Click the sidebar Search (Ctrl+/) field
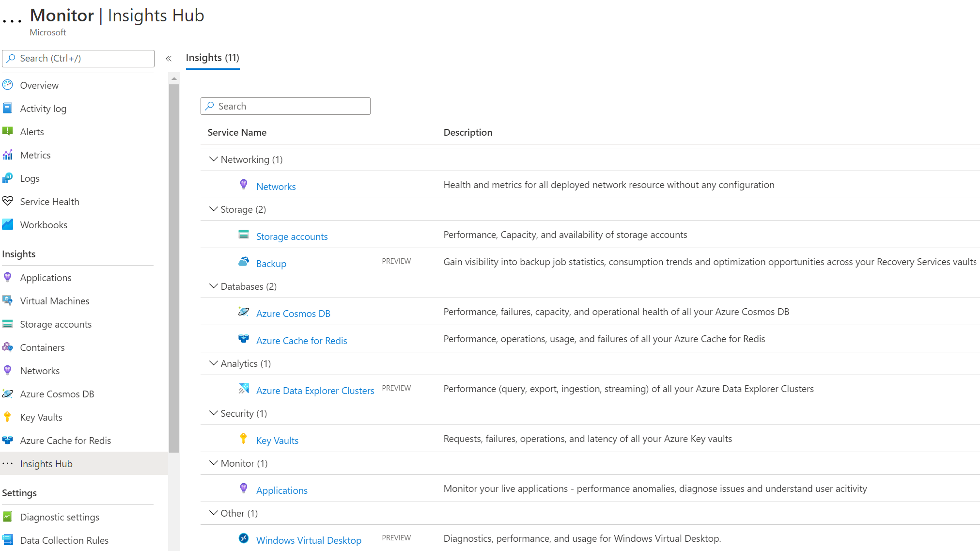 click(78, 59)
